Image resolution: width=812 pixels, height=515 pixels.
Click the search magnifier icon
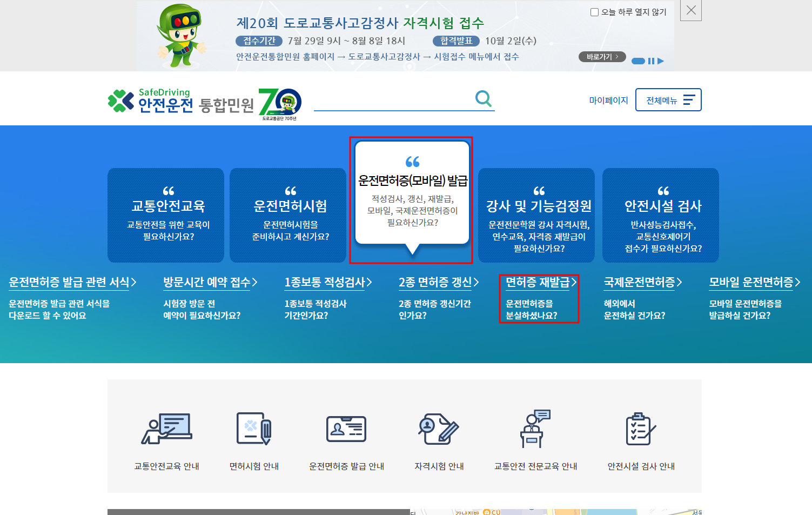[x=483, y=98]
